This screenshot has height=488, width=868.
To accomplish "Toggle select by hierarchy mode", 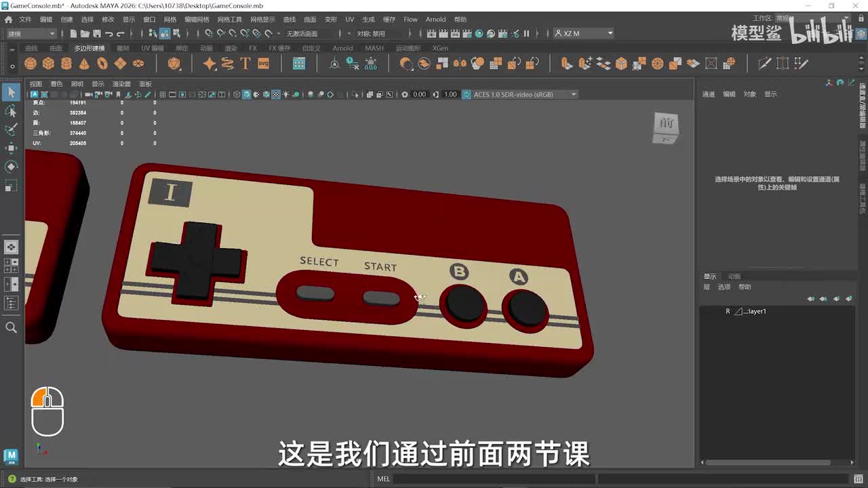I will pyautogui.click(x=153, y=33).
